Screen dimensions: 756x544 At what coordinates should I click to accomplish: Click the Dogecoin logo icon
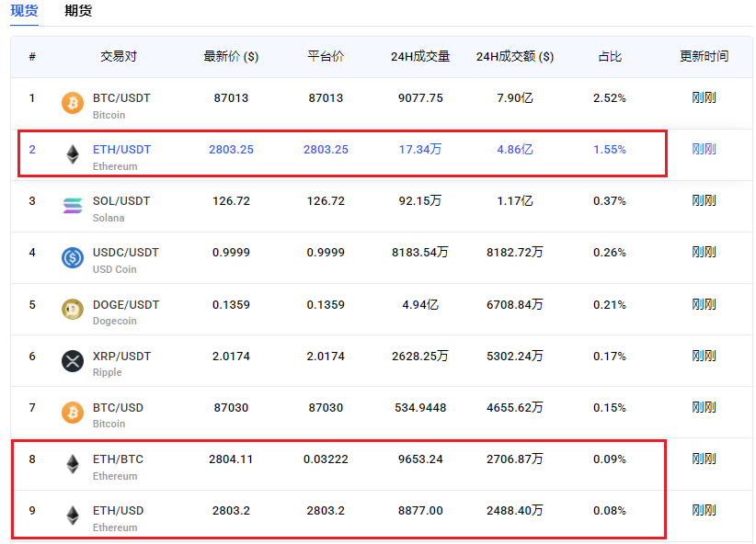(72, 310)
